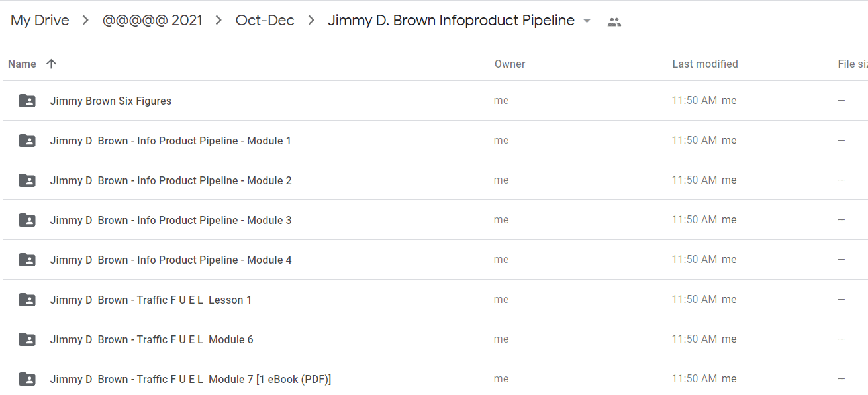Click the folder icon beside Info Product Pipeline Module 2
Image resolution: width=868 pixels, height=395 pixels.
(27, 180)
